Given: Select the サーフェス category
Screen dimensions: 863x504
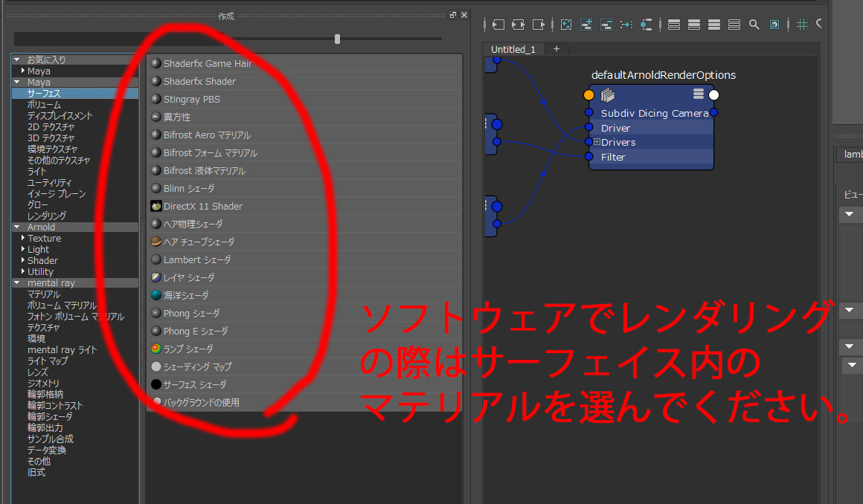Looking at the screenshot, I should click(x=75, y=94).
